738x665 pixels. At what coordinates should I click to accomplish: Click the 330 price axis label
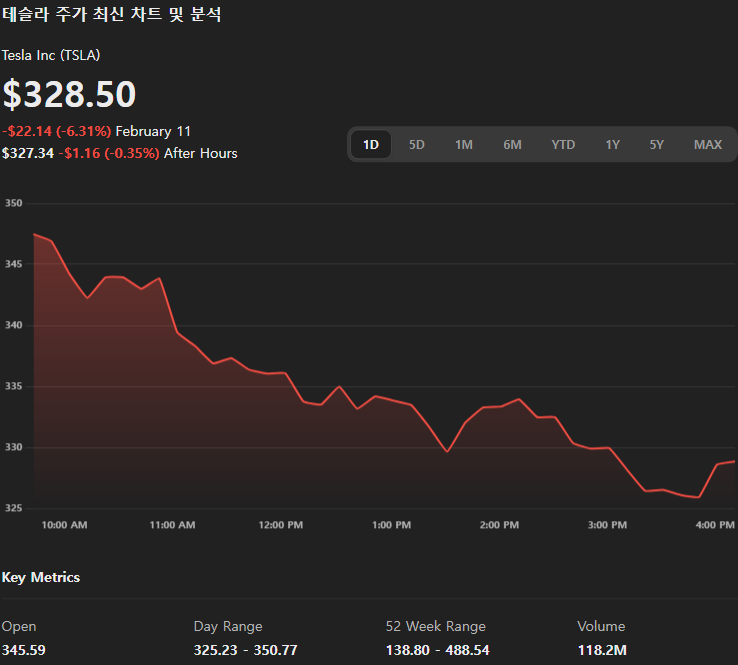pos(13,447)
